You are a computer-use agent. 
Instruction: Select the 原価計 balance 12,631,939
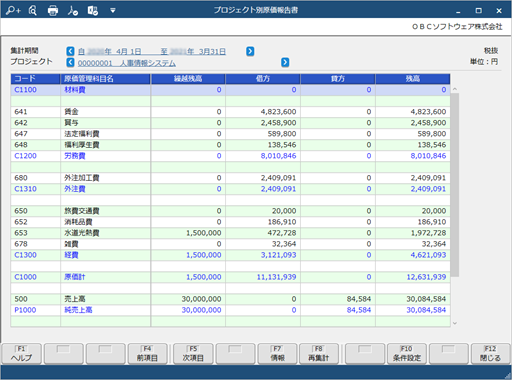coord(413,277)
